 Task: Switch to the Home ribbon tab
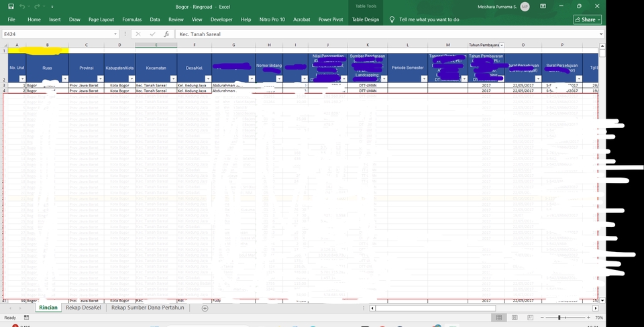click(x=34, y=19)
